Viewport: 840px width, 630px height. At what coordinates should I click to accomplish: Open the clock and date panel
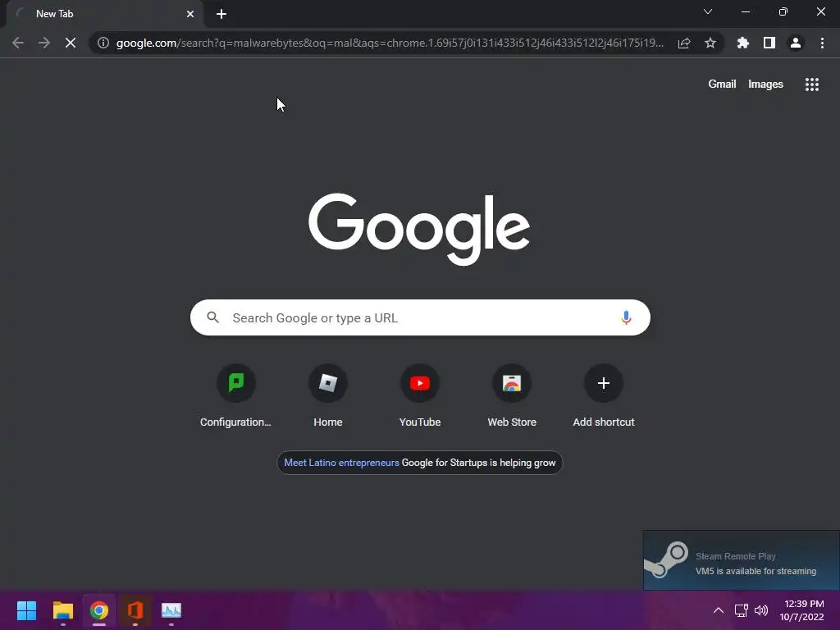pos(802,610)
